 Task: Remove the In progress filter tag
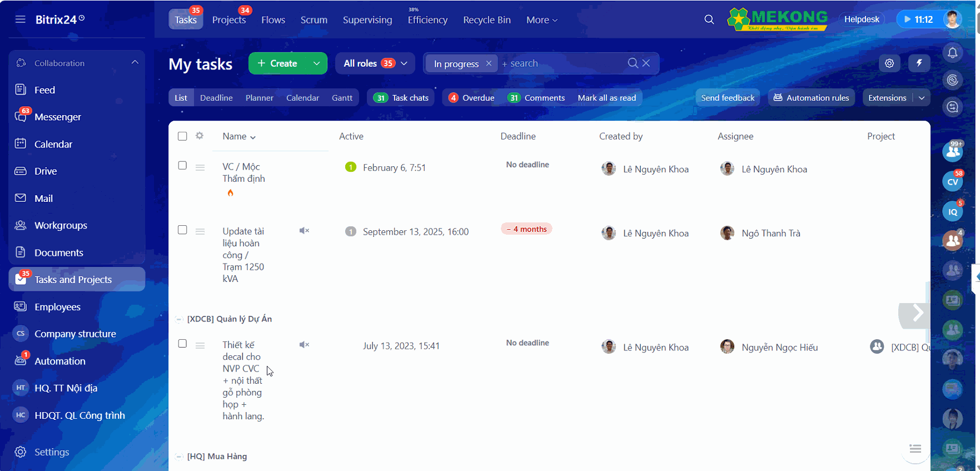(489, 63)
